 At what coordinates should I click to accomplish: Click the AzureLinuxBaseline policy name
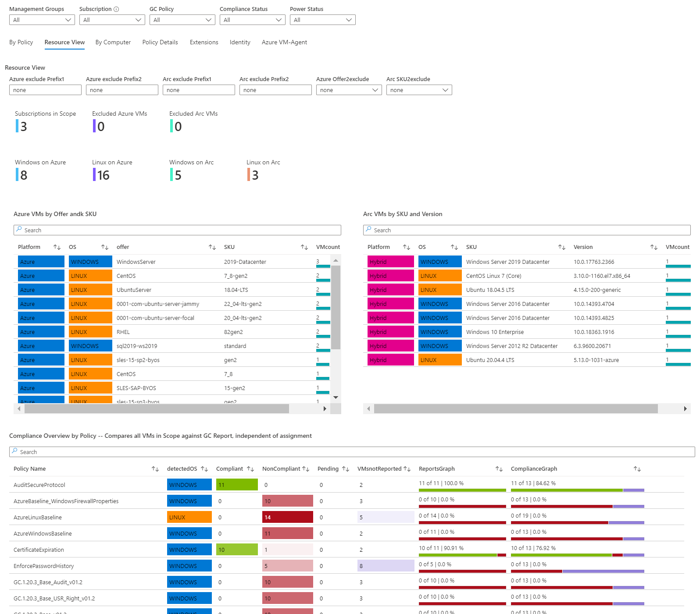point(38,518)
